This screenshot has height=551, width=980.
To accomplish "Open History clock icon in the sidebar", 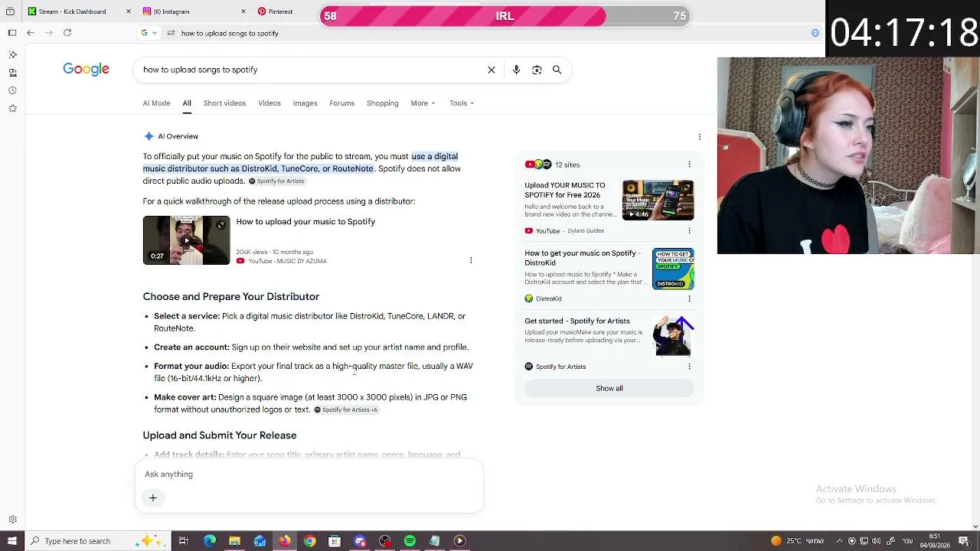I will [x=12, y=90].
